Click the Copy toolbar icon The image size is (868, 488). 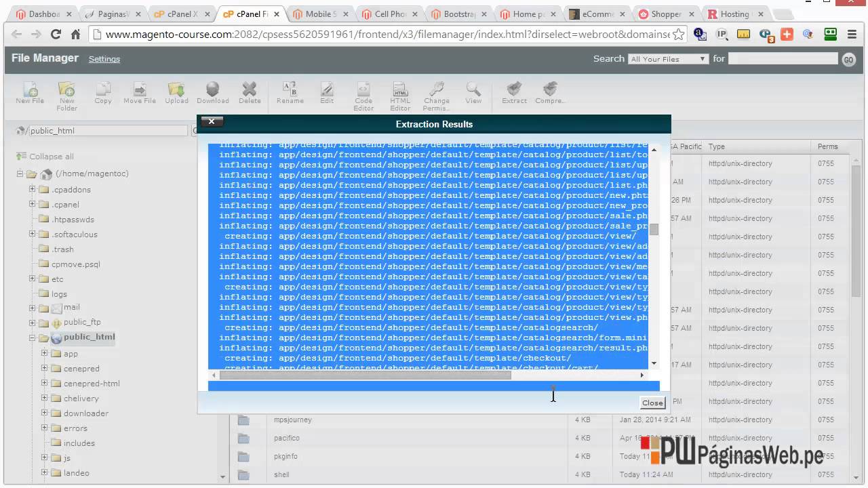[103, 93]
